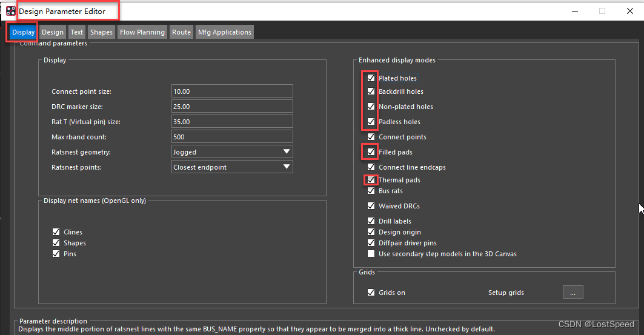Go to the Route tab
Image resolution: width=644 pixels, height=335 pixels.
tap(181, 32)
